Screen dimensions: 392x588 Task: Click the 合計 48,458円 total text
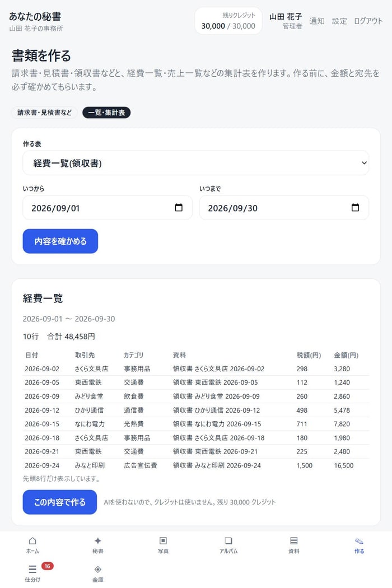[71, 337]
